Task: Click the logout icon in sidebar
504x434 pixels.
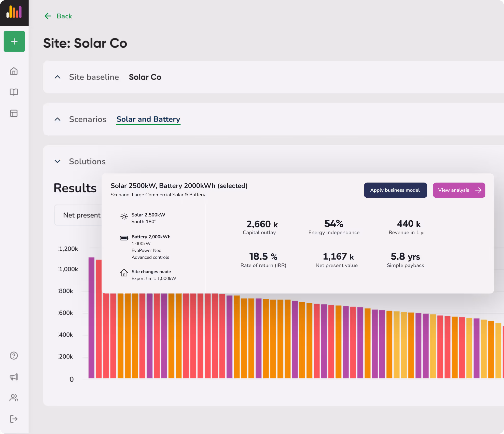Action: click(14, 419)
